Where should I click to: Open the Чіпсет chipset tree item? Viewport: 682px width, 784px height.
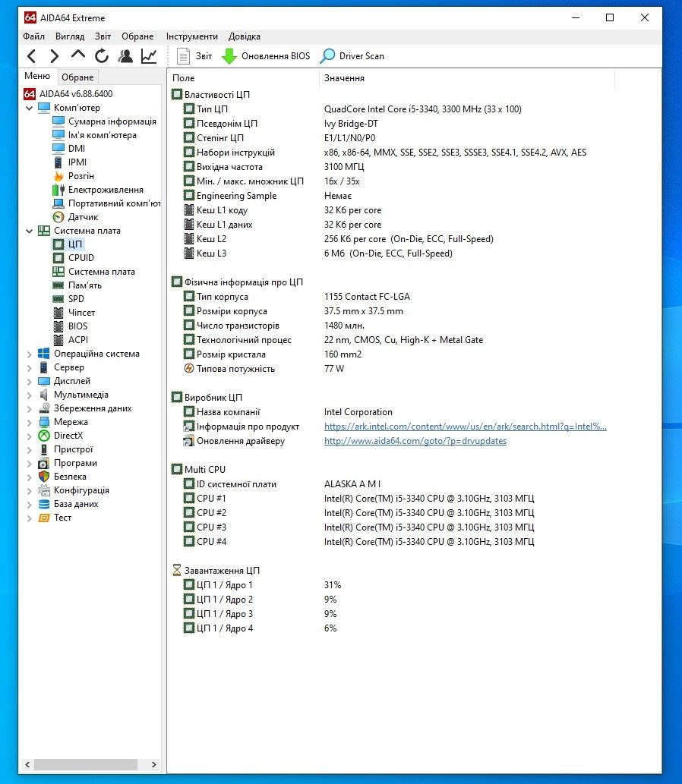[x=74, y=313]
